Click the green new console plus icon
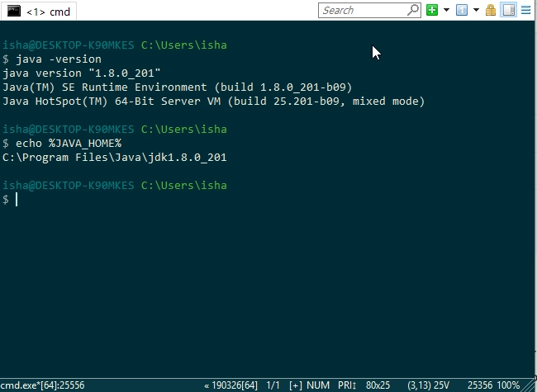Viewport: 537px width, 392px height. [432, 10]
